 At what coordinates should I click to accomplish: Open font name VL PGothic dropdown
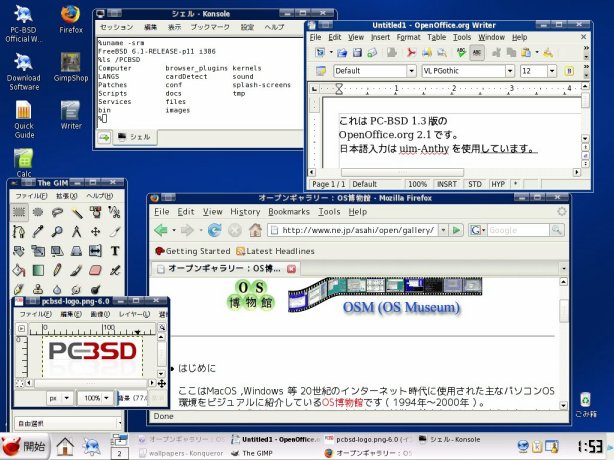(509, 71)
